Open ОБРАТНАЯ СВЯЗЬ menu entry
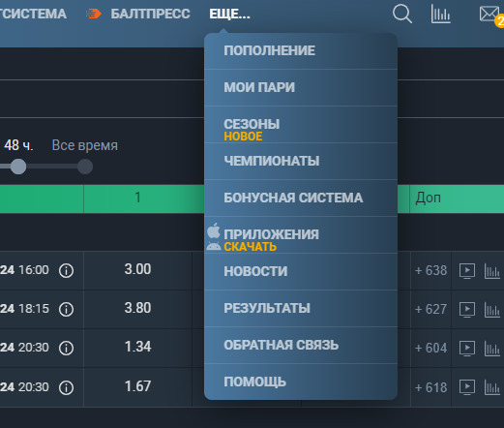 point(301,345)
